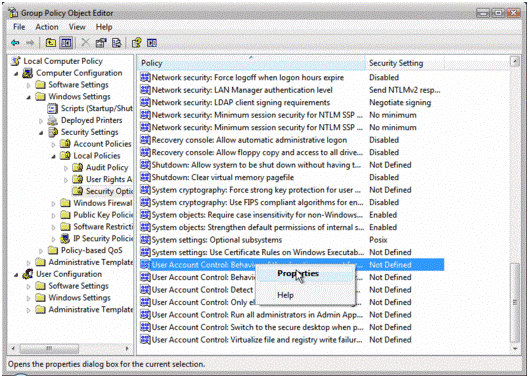Select User Rights Assignment tree item
The width and height of the screenshot is (529, 378).
pos(109,179)
